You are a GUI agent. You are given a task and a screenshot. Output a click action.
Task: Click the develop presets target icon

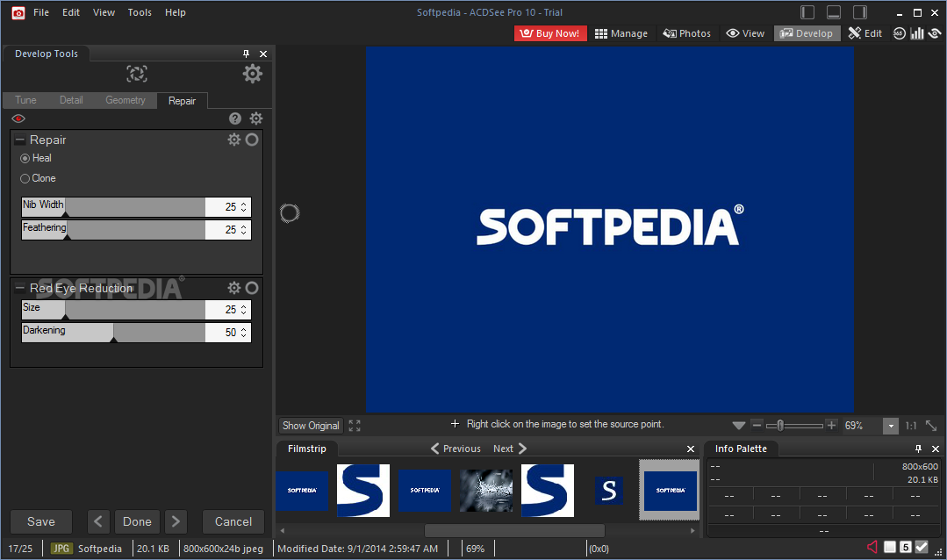137,74
